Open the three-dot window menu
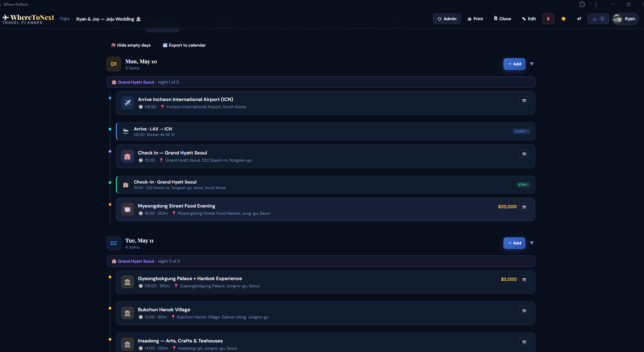 point(596,4)
